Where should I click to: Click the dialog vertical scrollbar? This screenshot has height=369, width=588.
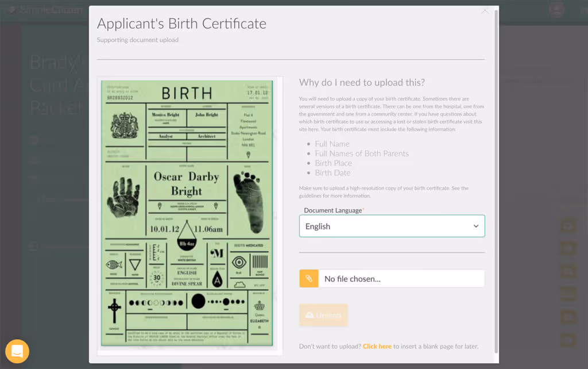pos(496,182)
